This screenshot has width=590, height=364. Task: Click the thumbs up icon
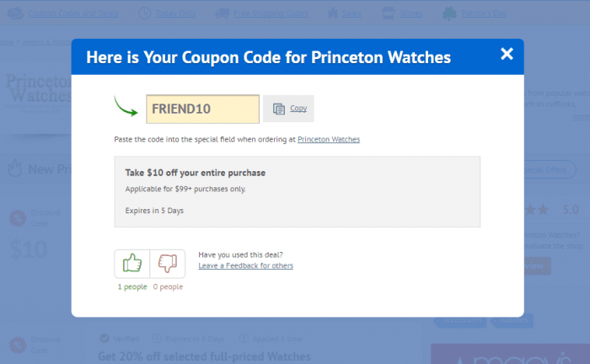click(x=132, y=263)
